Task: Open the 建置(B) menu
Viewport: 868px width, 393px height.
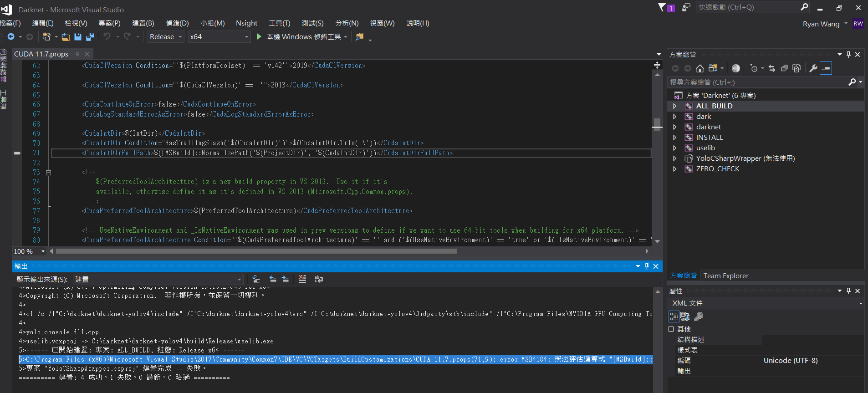Action: (x=143, y=23)
